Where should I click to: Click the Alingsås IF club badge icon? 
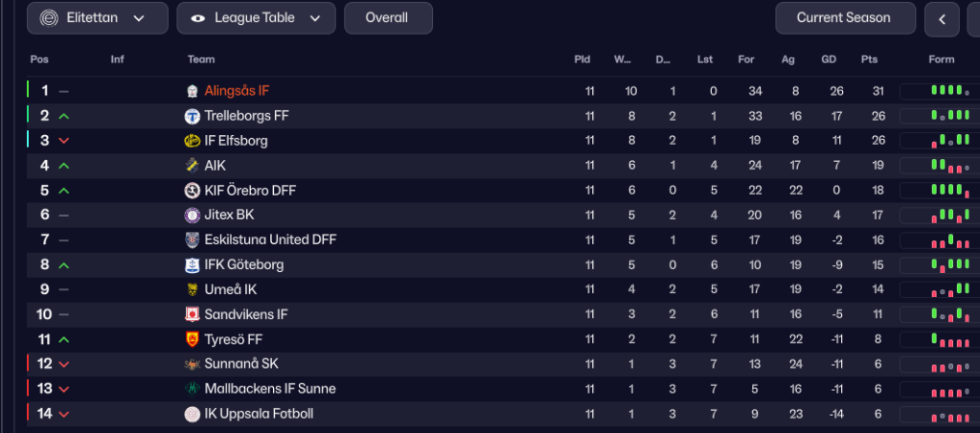pos(192,91)
